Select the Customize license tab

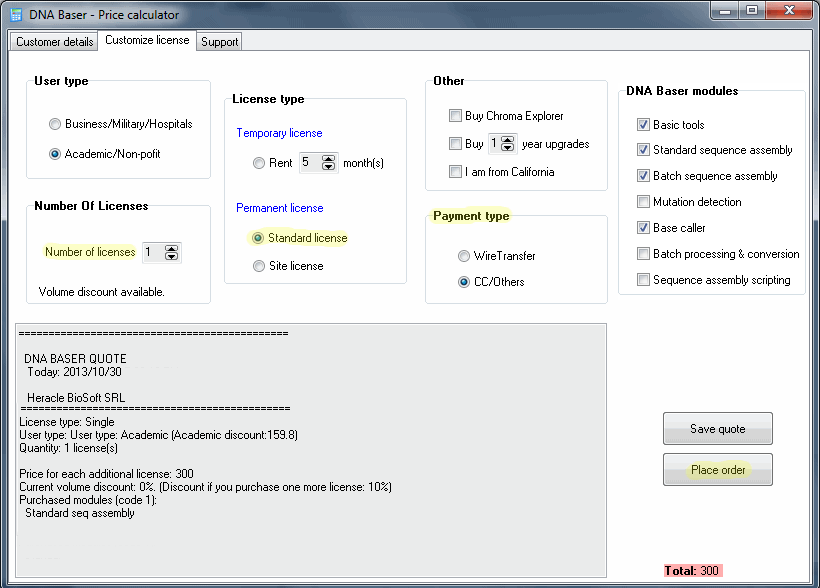147,40
